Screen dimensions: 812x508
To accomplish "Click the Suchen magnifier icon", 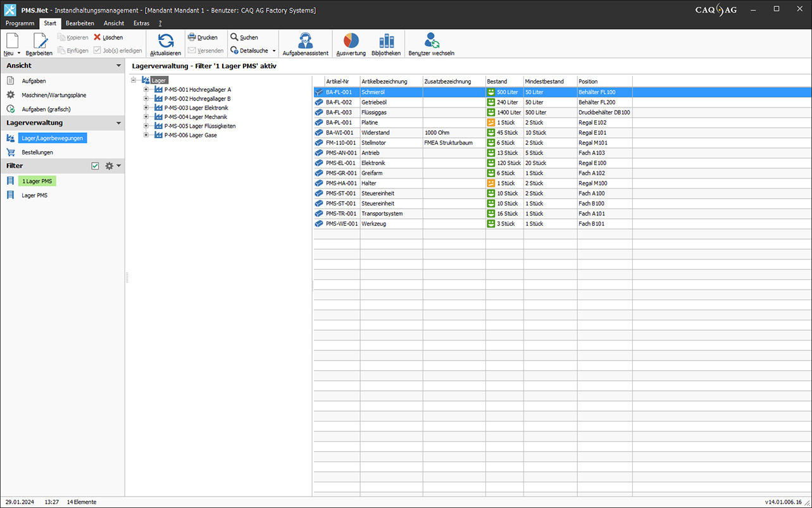I will pyautogui.click(x=234, y=37).
